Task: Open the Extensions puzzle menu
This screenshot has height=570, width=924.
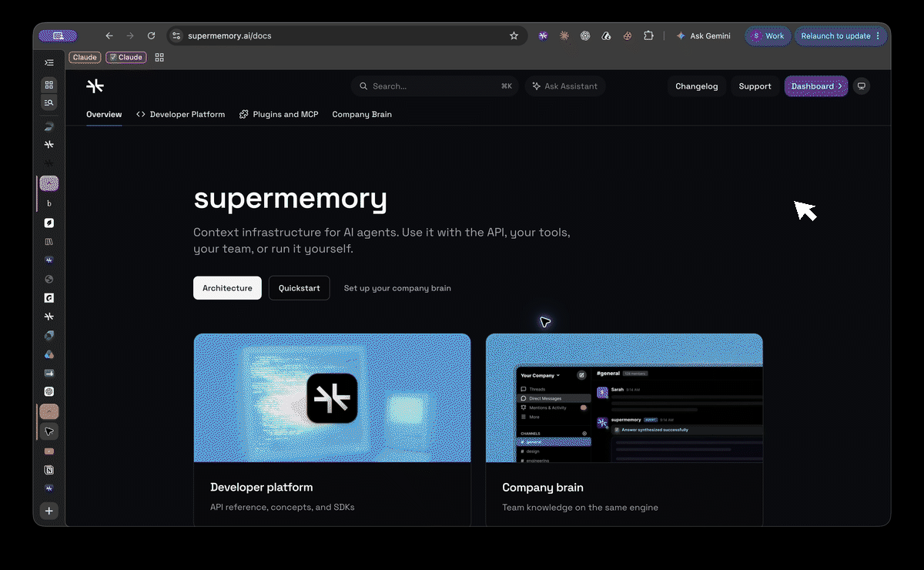Action: pyautogui.click(x=648, y=35)
